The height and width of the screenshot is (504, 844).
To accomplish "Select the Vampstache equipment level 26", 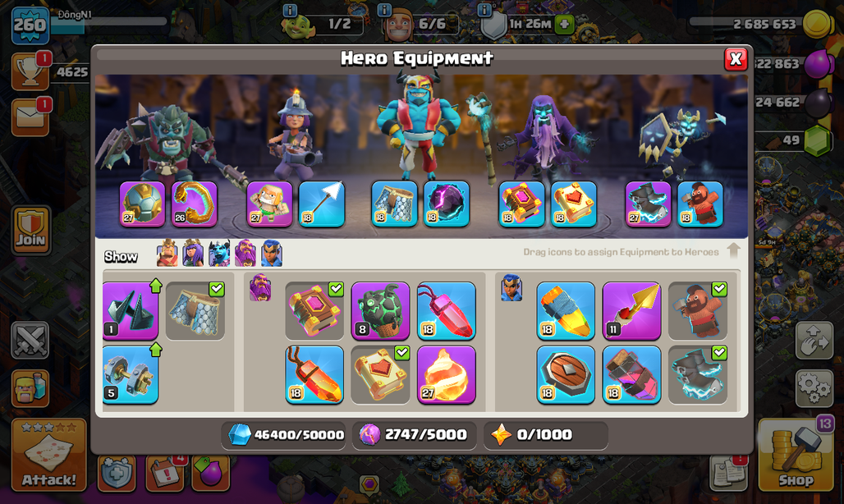I will [195, 204].
